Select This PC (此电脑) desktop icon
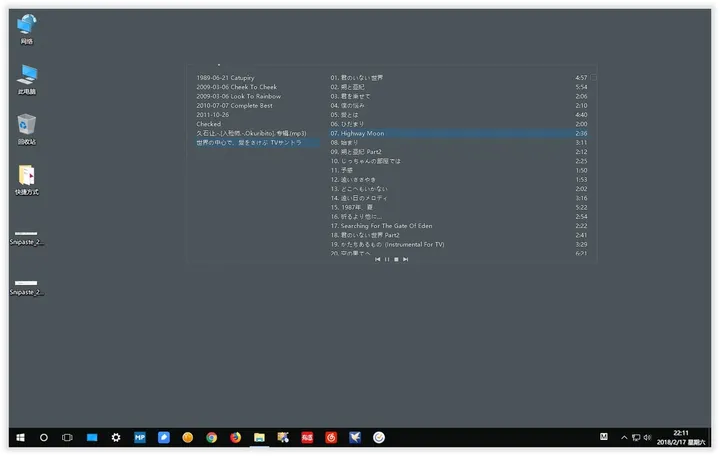The width and height of the screenshot is (720, 456). (27, 76)
